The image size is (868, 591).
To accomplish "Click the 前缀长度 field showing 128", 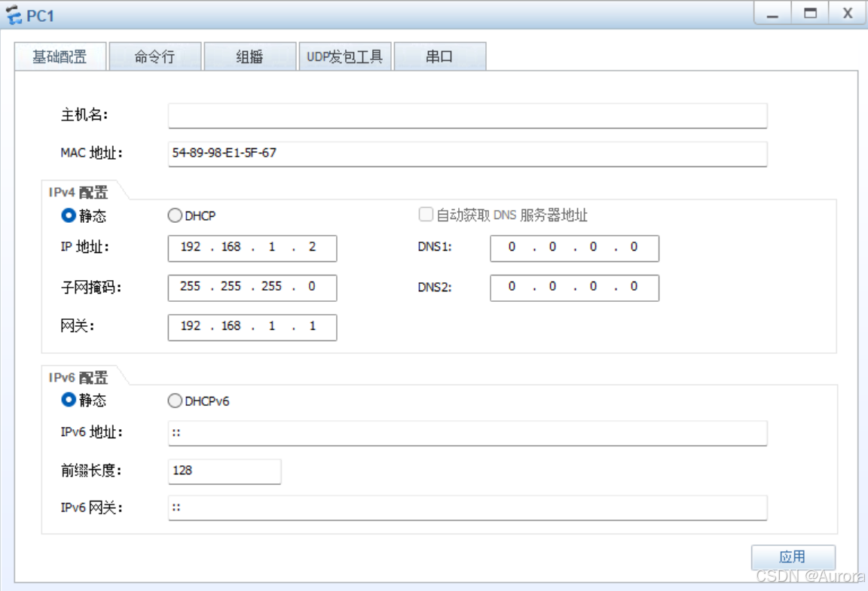I will (x=225, y=471).
